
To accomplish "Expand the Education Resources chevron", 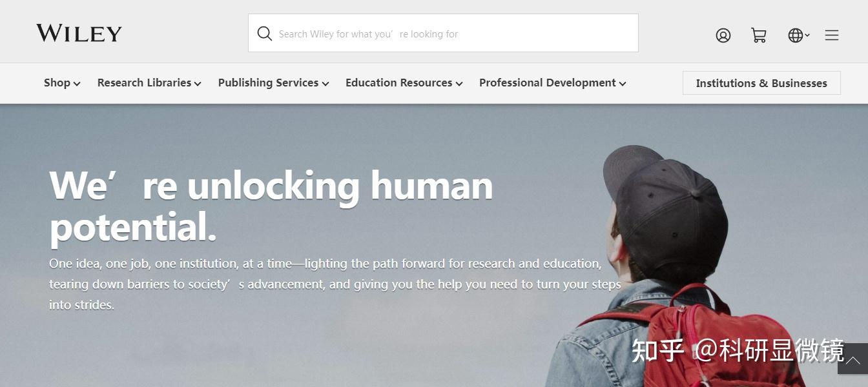I will point(459,84).
